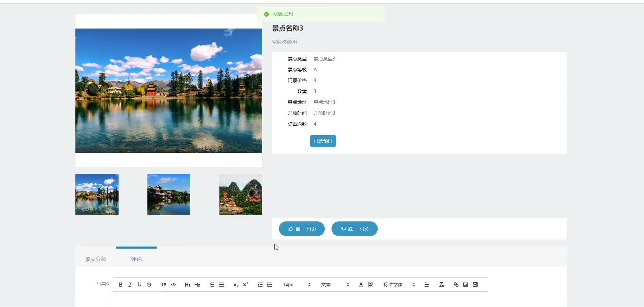Apply subscript formatting
Image resolution: width=644 pixels, height=307 pixels.
(x=236, y=285)
